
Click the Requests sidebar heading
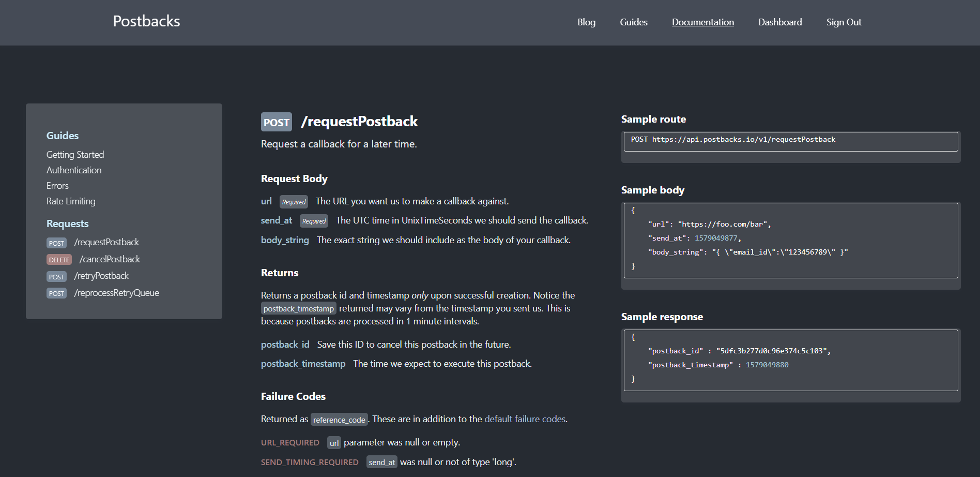(68, 223)
